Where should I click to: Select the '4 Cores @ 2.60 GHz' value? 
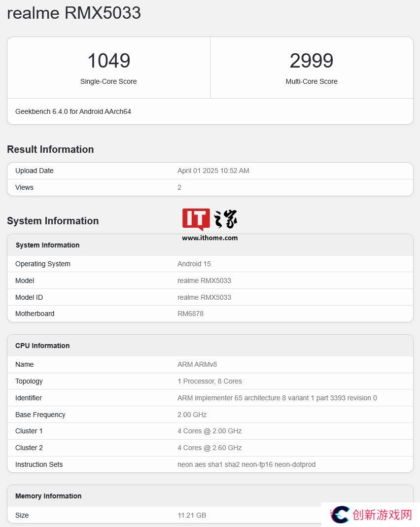210,448
